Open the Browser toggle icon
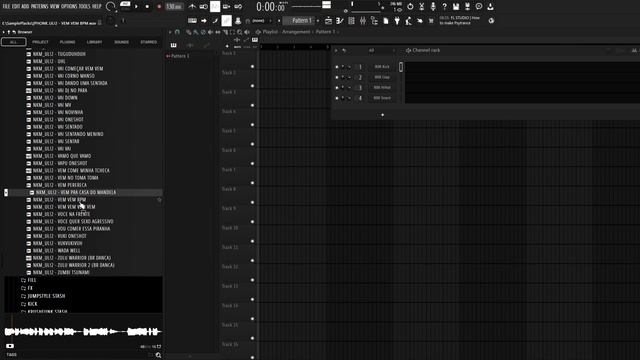640x360 pixels. pos(374,20)
